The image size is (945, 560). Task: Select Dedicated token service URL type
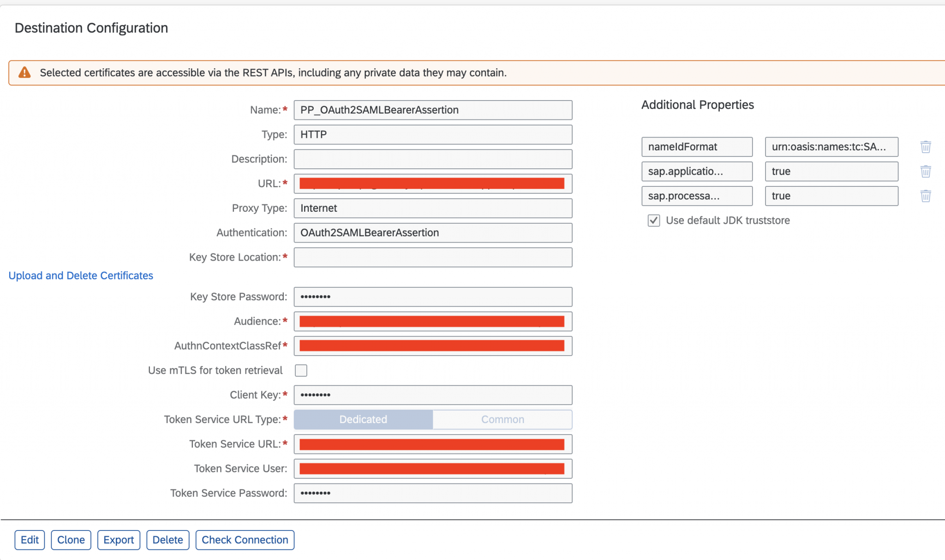click(x=363, y=419)
